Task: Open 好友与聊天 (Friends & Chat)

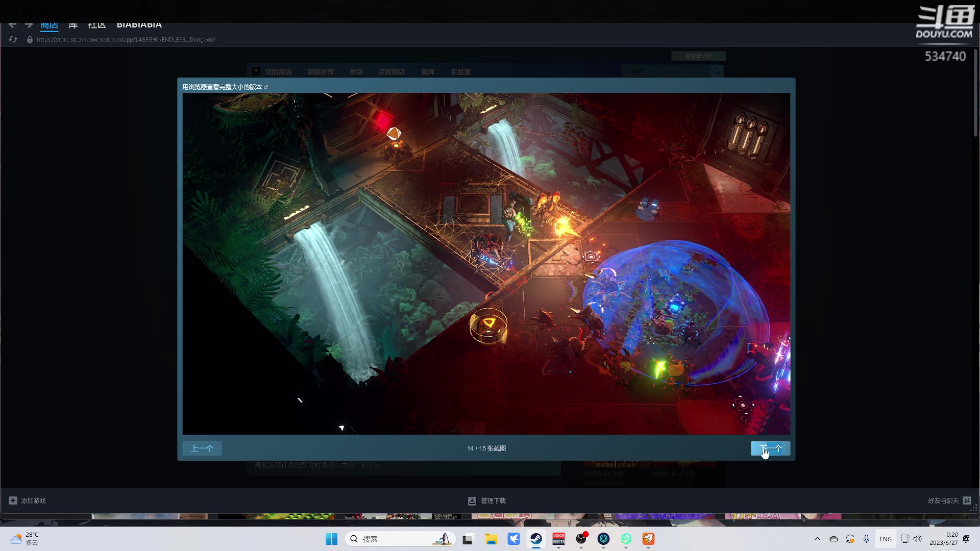Action: pos(943,500)
